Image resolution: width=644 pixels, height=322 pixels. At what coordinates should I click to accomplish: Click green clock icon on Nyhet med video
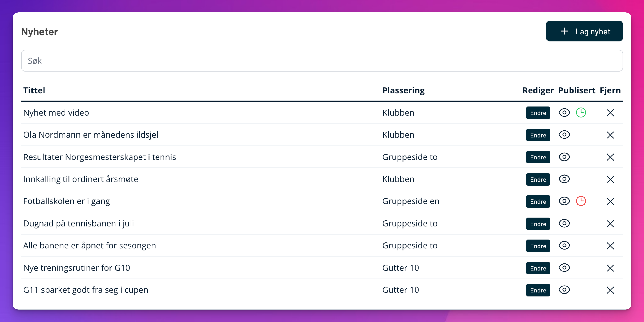(581, 113)
